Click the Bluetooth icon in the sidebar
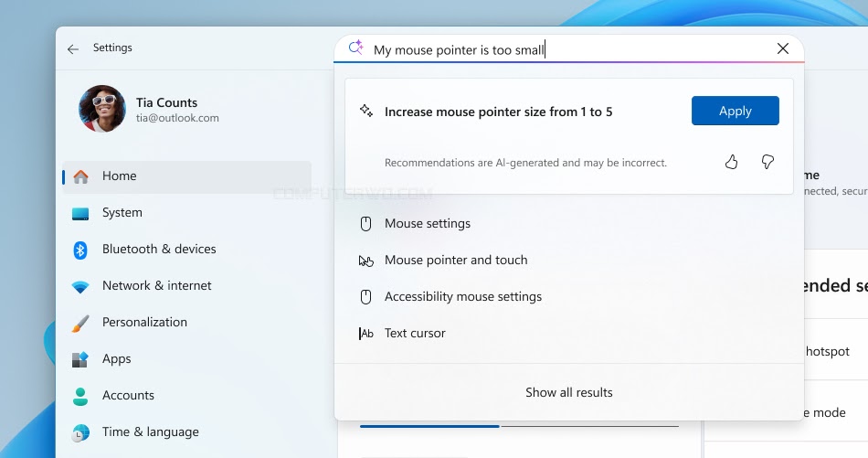The image size is (868, 458). pyautogui.click(x=80, y=250)
